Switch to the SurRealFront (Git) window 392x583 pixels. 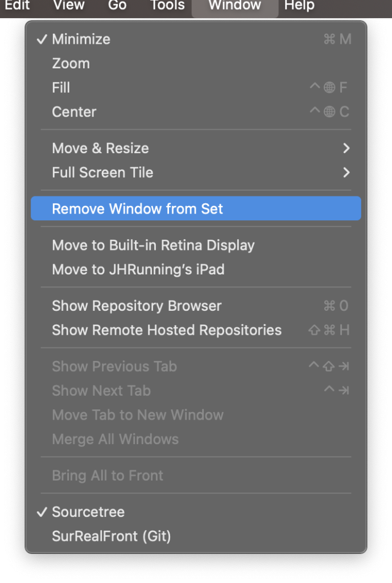click(x=196, y=536)
